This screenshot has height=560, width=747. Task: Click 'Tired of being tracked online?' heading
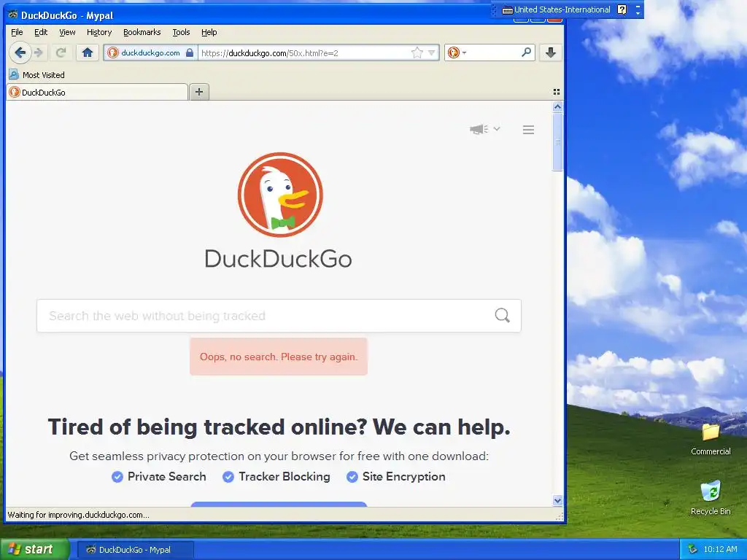pos(279,427)
